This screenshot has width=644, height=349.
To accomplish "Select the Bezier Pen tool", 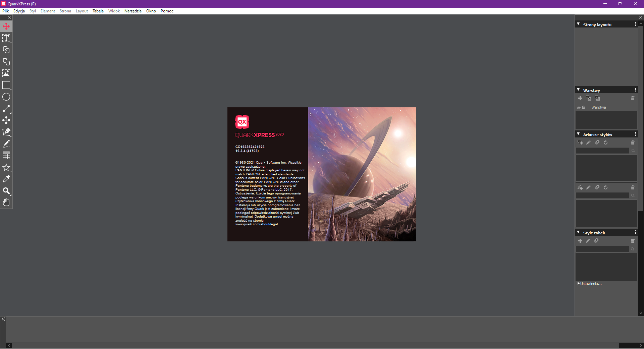I will [6, 132].
